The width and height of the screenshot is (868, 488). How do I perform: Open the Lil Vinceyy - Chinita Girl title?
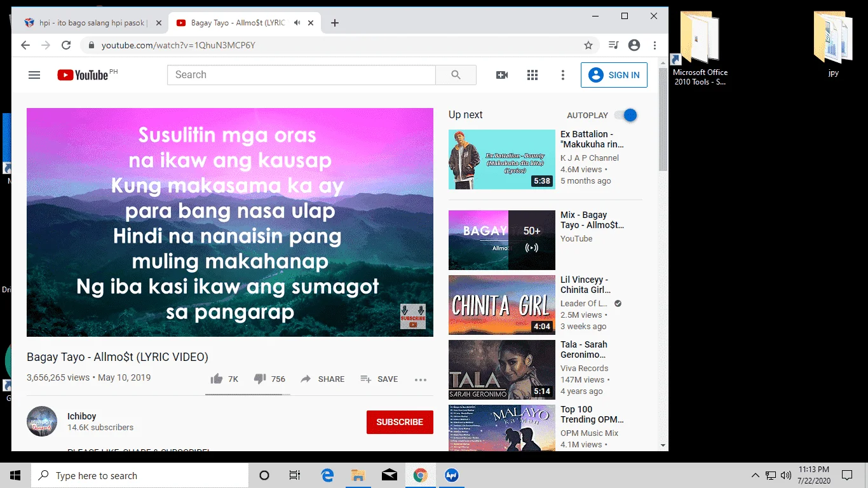tap(585, 285)
